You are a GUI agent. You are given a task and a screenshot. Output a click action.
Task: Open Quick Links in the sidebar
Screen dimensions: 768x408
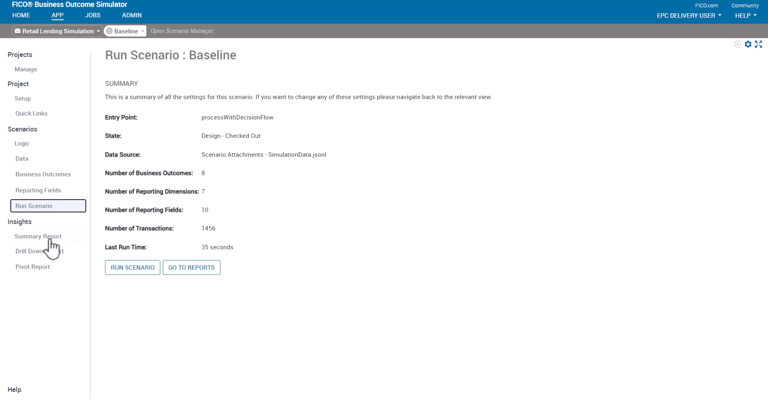(31, 113)
